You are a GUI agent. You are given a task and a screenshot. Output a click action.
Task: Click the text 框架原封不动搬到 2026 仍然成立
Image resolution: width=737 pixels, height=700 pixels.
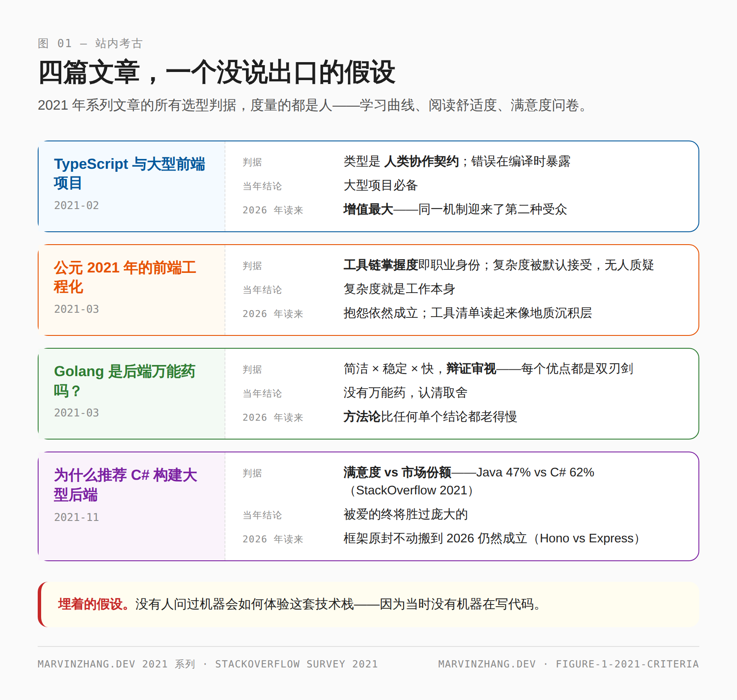(435, 538)
